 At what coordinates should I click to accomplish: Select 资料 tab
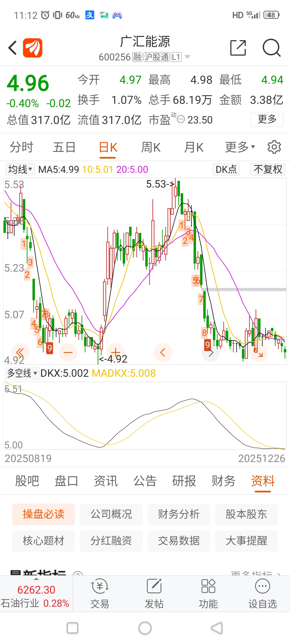(263, 481)
